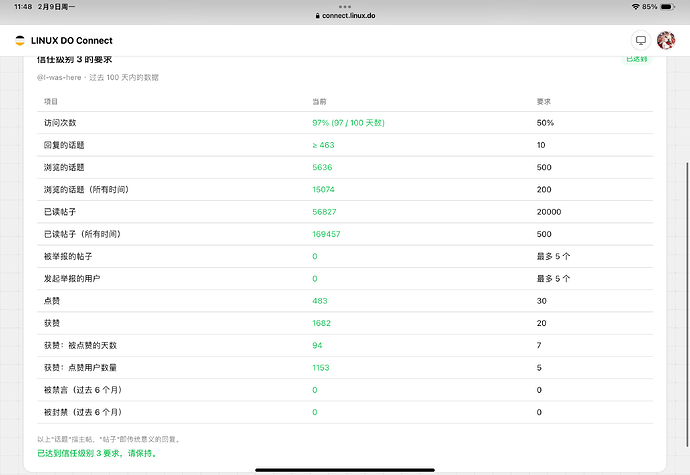This screenshot has width=690, height=475.
Task: Select the 浏览的话题（所有时间）row label
Action: [86, 190]
